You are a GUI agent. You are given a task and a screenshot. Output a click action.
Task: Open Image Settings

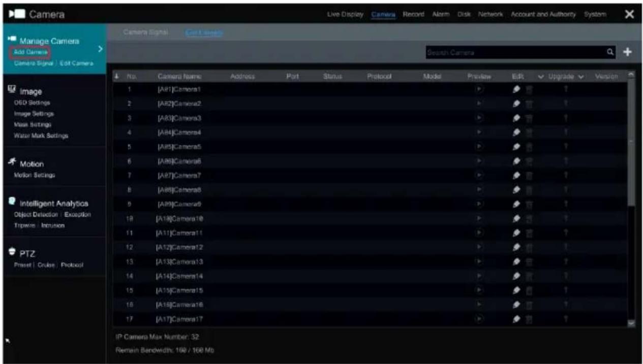coord(34,114)
